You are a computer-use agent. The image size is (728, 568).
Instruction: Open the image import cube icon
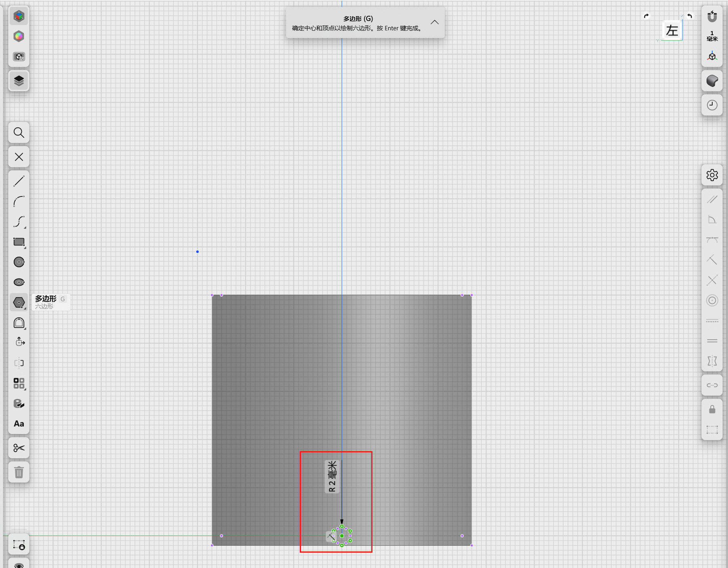(19, 57)
